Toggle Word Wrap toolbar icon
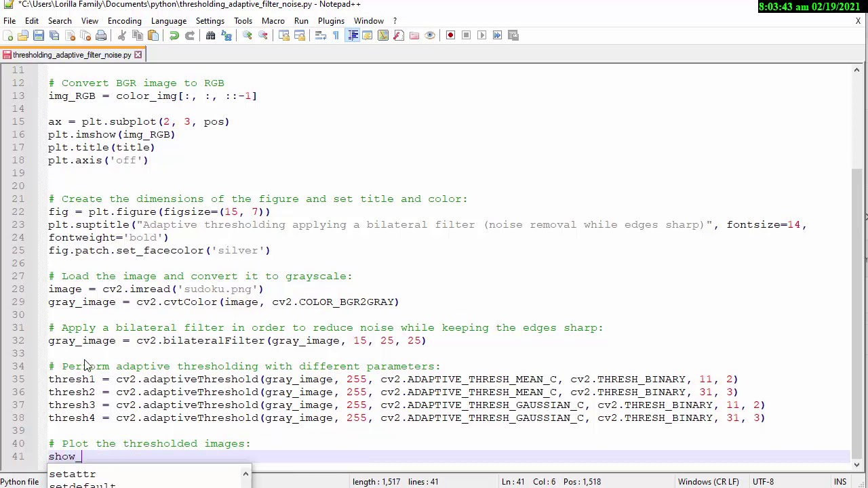 point(321,35)
